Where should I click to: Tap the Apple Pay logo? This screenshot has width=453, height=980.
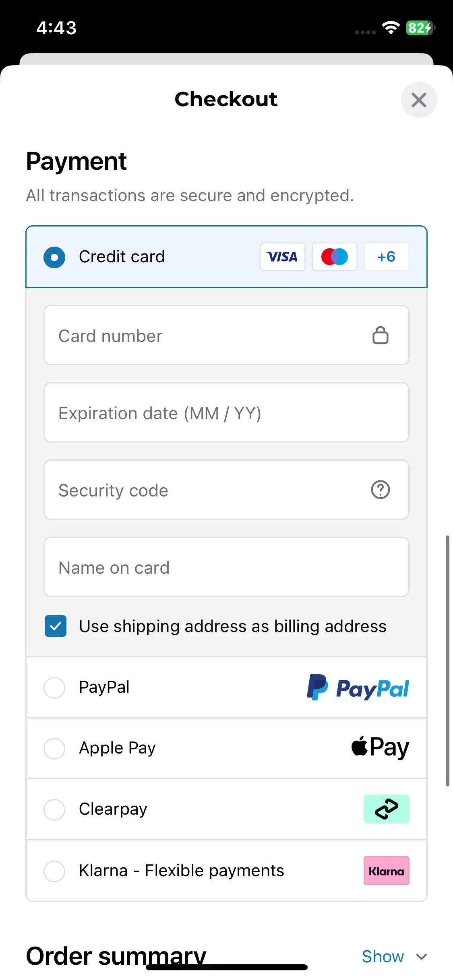click(x=380, y=747)
